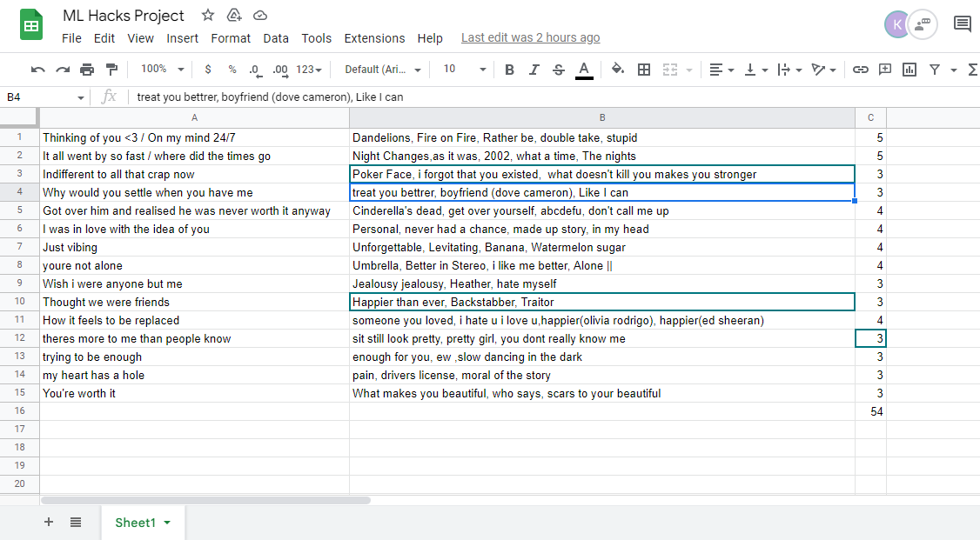Open font family Default (Arial) dropdown
980x540 pixels.
[382, 70]
